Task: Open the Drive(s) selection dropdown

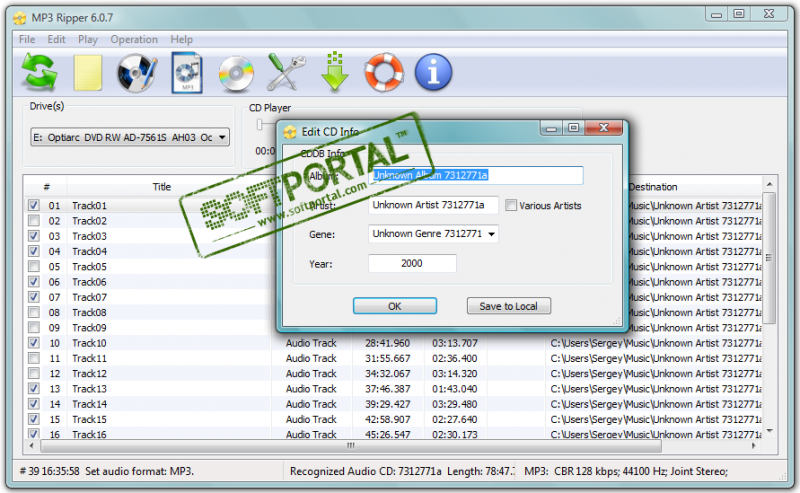Action: click(130, 137)
